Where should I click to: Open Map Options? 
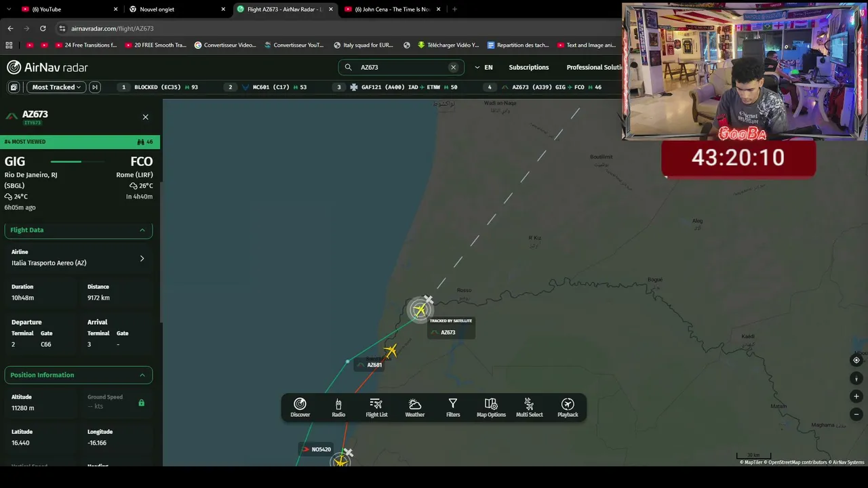491,407
